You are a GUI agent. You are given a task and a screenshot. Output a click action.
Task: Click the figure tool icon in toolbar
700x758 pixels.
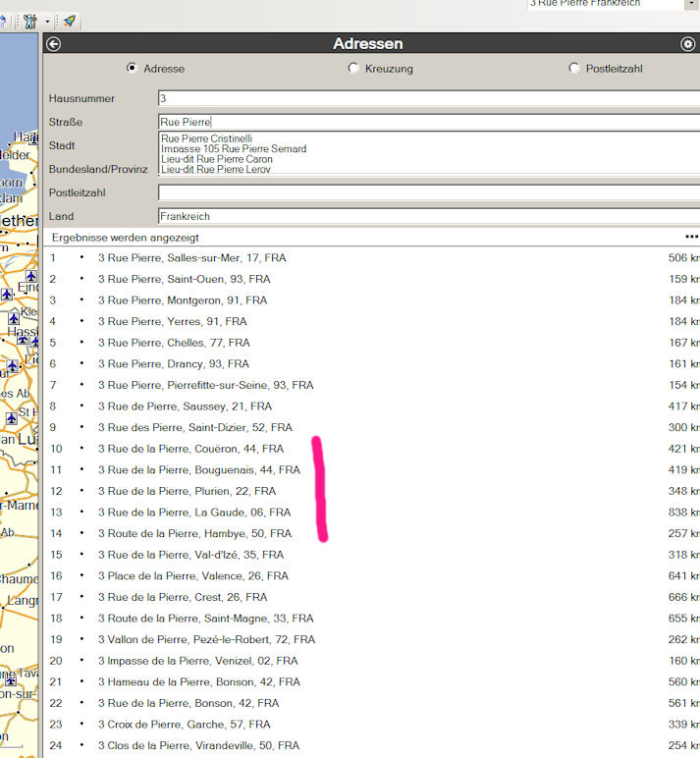[x=31, y=21]
